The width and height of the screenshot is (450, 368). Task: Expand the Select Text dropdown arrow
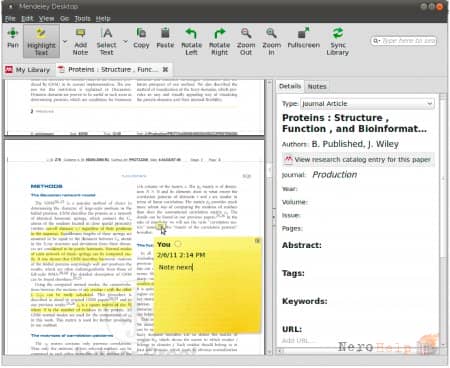tap(125, 42)
